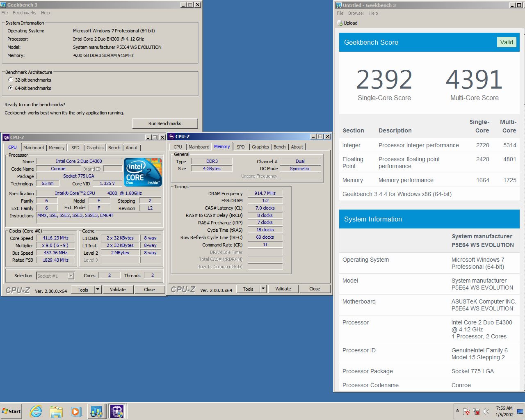Open SPD tab in right CPU-Z window

point(241,147)
